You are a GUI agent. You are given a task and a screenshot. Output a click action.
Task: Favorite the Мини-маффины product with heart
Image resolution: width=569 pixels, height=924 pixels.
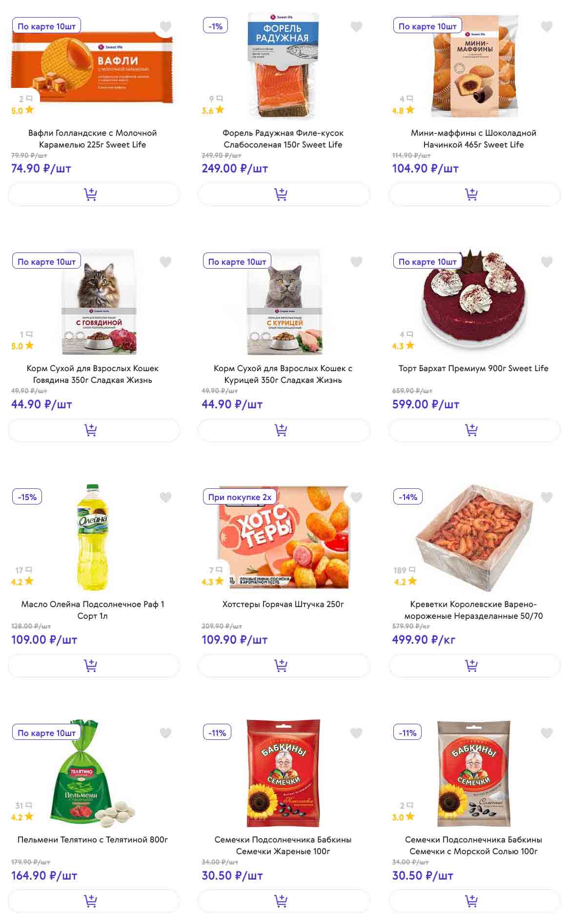coord(547,26)
